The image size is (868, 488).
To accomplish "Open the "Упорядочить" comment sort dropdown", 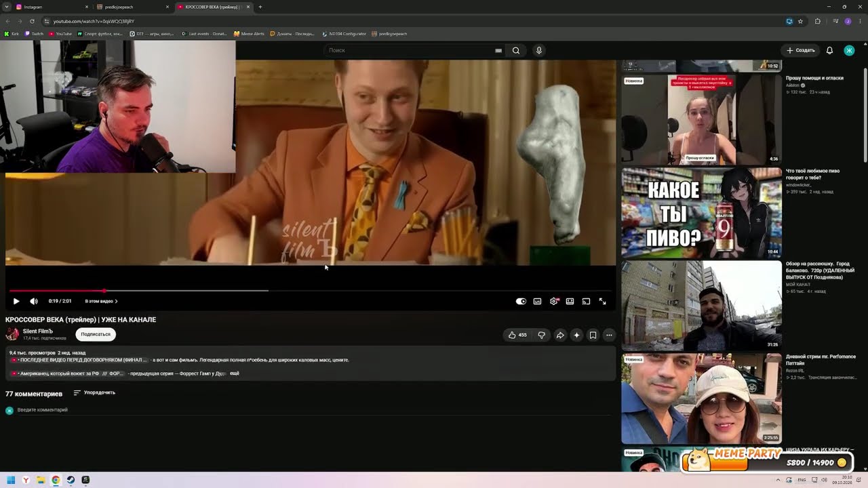I will pos(94,392).
